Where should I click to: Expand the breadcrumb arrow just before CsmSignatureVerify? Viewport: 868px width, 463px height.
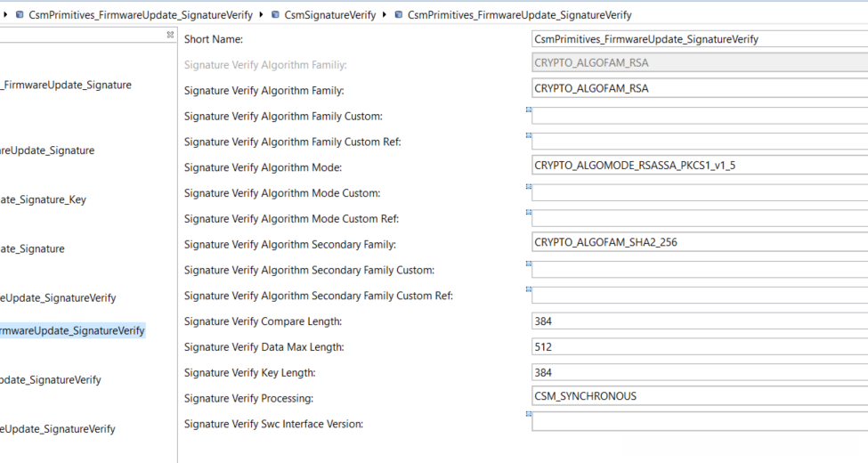click(262, 15)
